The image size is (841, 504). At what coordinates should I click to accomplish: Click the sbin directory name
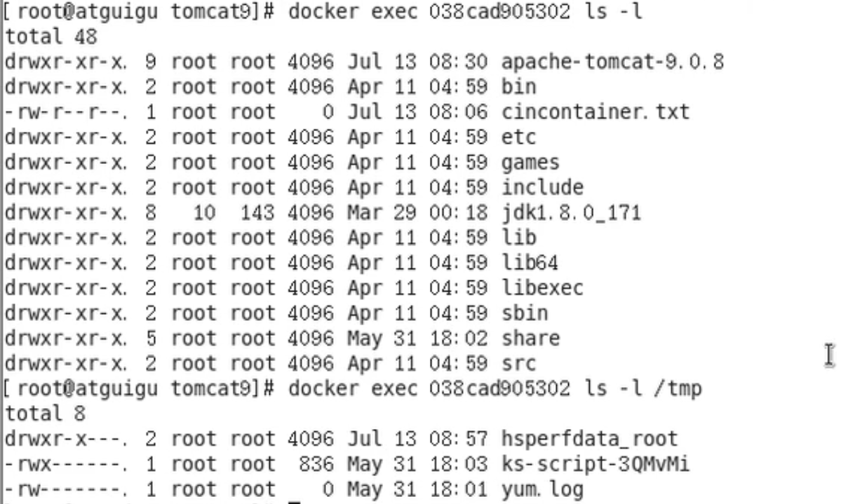(x=525, y=313)
